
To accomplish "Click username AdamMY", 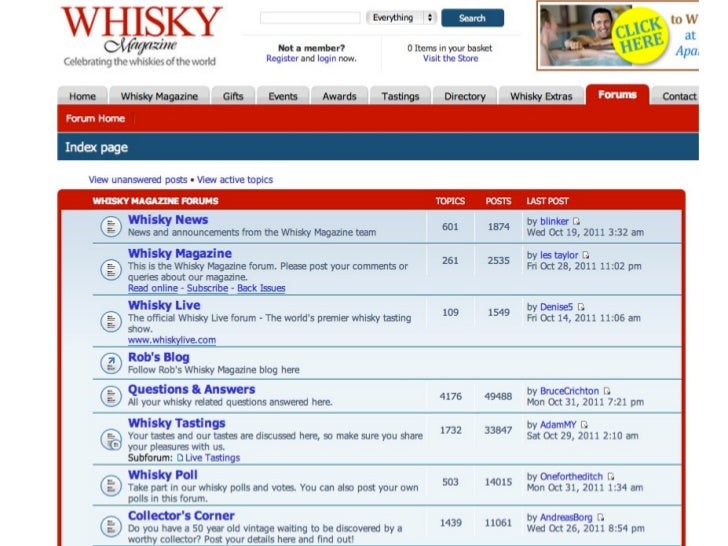I will click(x=558, y=425).
